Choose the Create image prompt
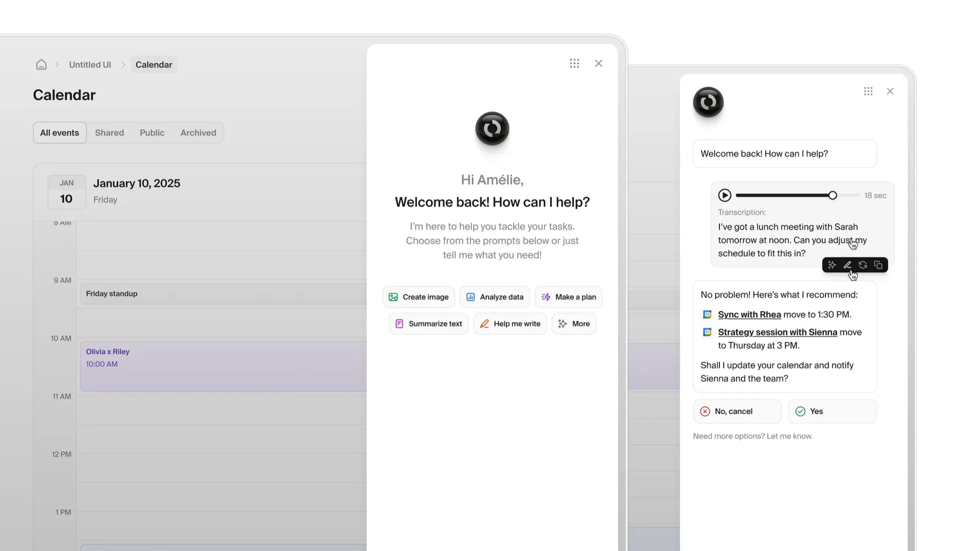The image size is (980, 551). (418, 297)
